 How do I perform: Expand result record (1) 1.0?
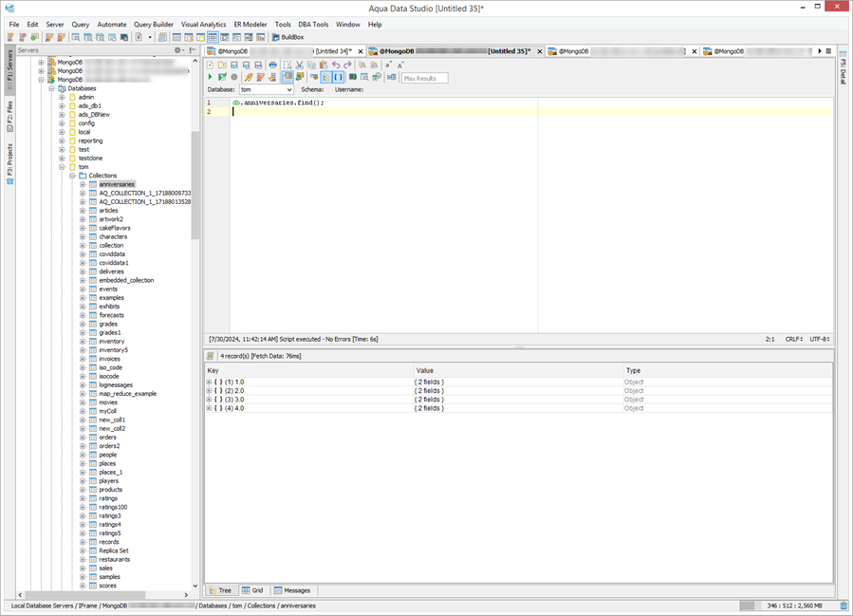(209, 382)
